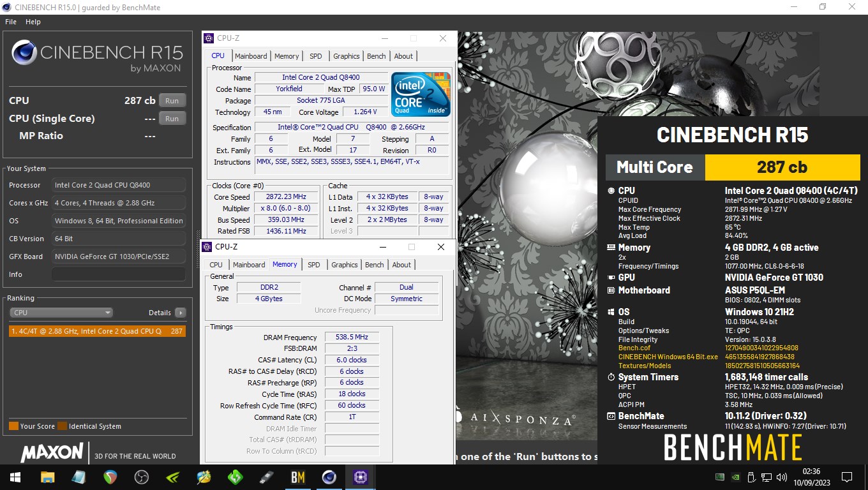Open the ranking CPU dropdown
Image resolution: width=868 pixels, height=490 pixels.
tap(61, 313)
